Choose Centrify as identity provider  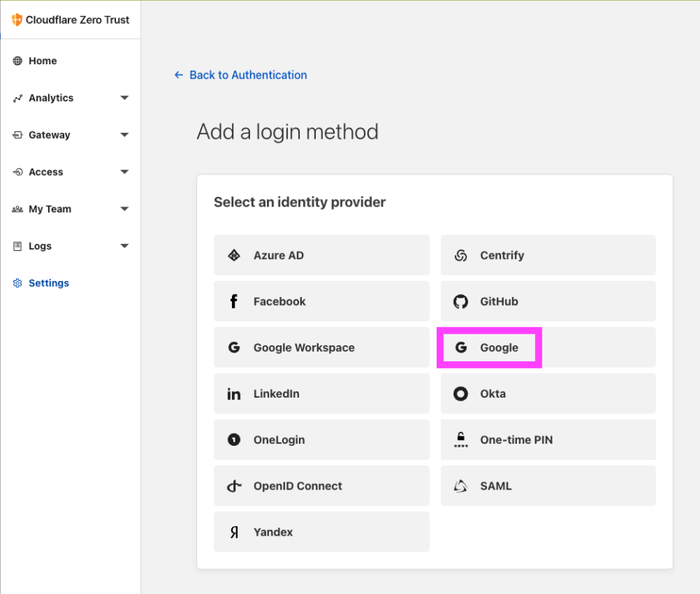[548, 255]
